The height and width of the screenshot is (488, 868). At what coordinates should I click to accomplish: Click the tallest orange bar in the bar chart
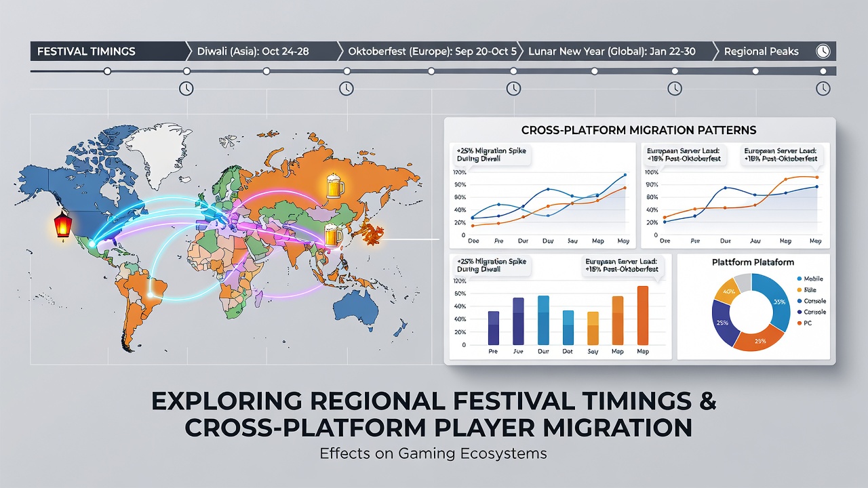point(642,316)
